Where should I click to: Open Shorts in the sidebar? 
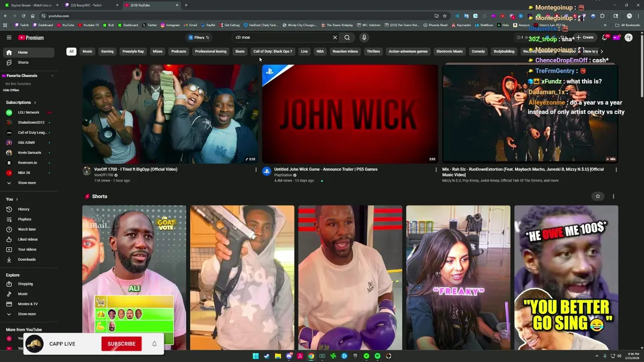(29, 62)
